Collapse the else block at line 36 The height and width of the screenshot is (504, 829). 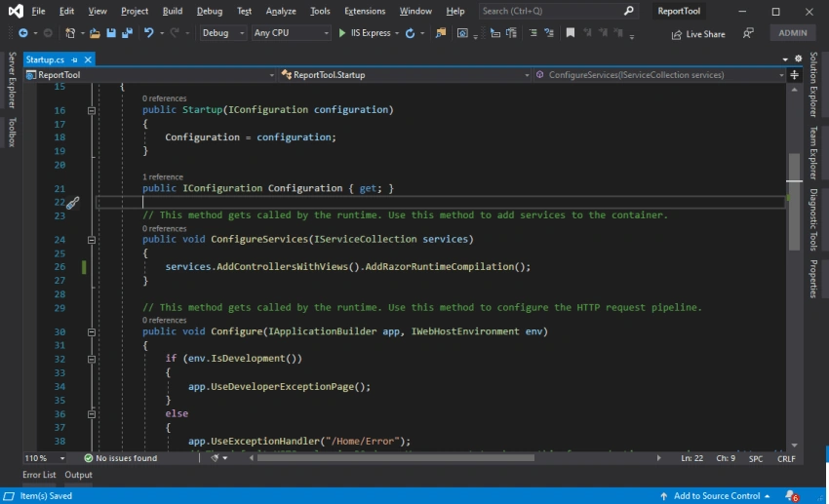92,414
